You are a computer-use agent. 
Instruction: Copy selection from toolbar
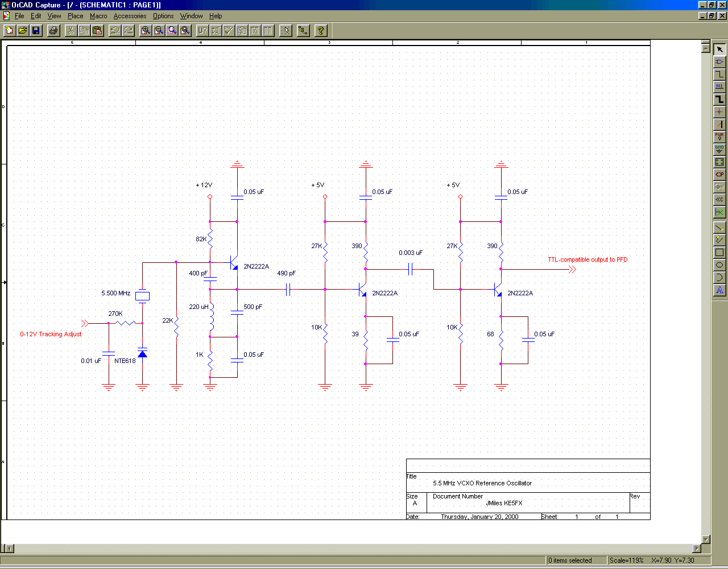[x=84, y=30]
